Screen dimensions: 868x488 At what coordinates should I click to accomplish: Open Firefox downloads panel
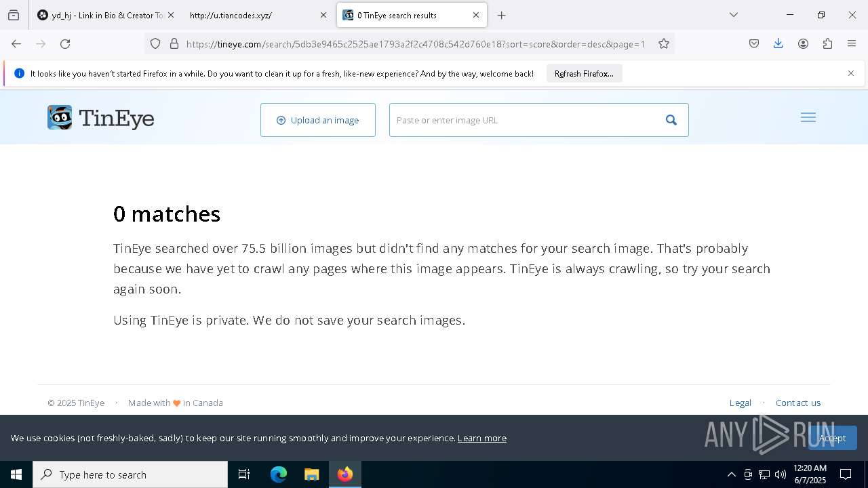[x=778, y=44]
